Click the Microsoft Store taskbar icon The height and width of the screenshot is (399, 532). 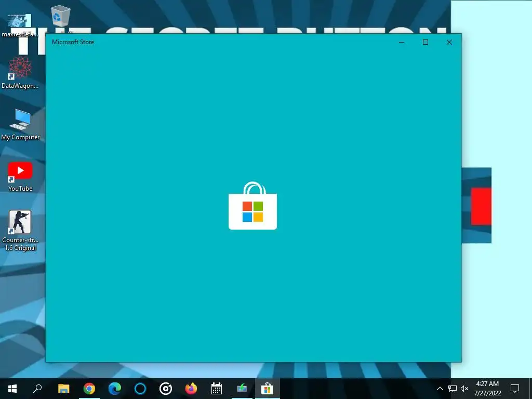tap(268, 389)
